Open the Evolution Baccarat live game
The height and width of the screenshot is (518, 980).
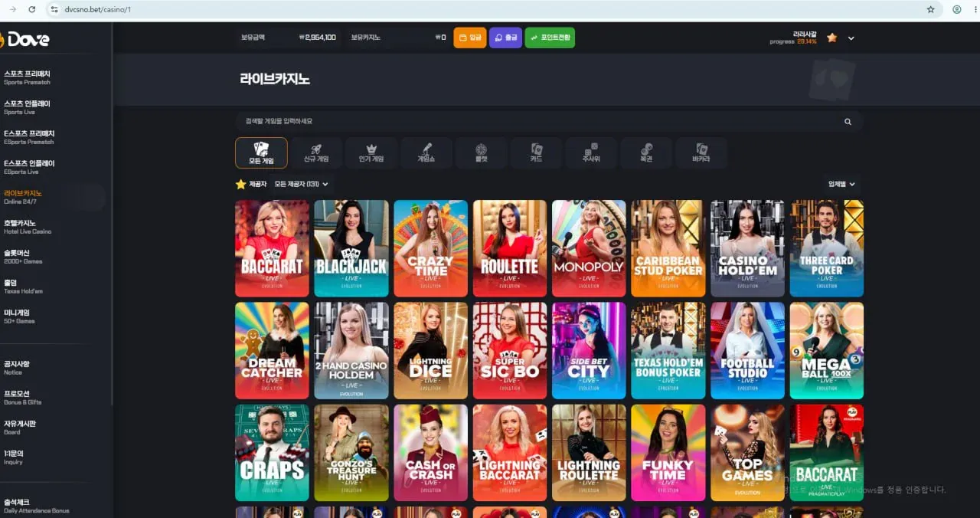coord(272,248)
